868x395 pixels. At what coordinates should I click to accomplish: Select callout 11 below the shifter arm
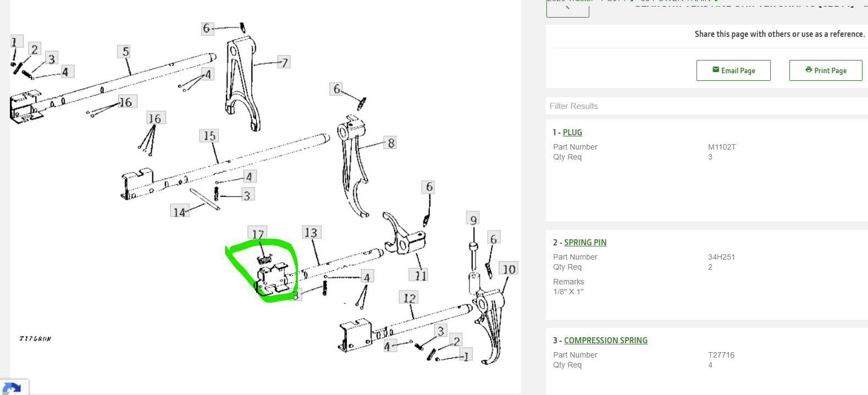click(420, 275)
